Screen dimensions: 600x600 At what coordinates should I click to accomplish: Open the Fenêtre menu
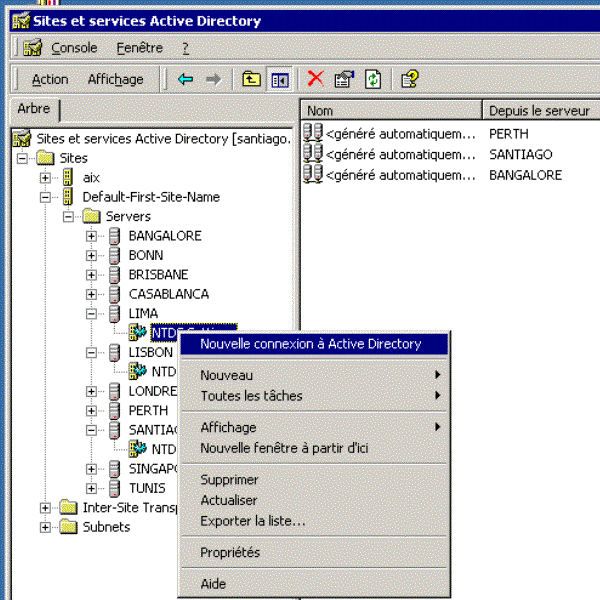[139, 47]
